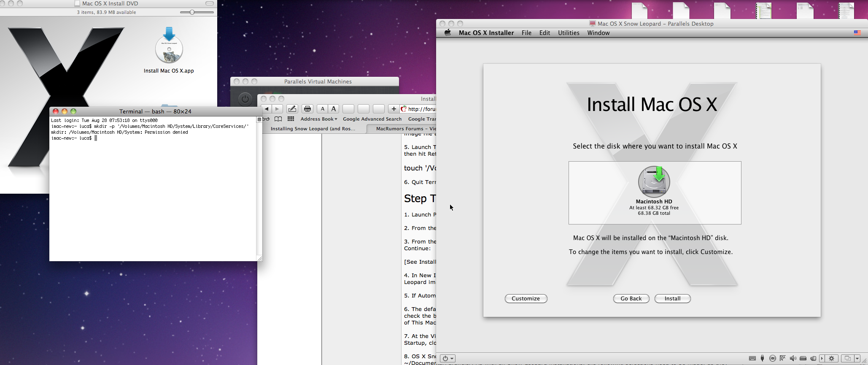Image resolution: width=868 pixels, height=365 pixels.
Task: Open the Show All Bookmarks book icon
Action: 278,119
